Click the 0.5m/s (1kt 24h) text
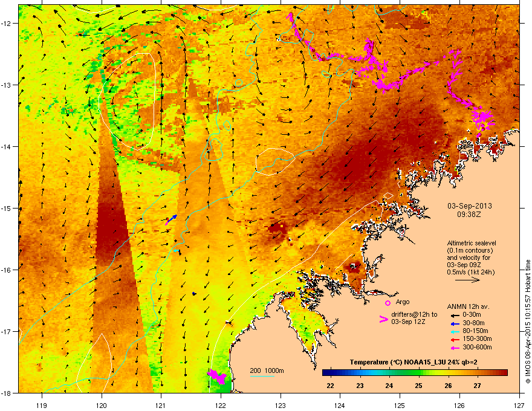Viewport: 532px width, 411px height. (470, 272)
